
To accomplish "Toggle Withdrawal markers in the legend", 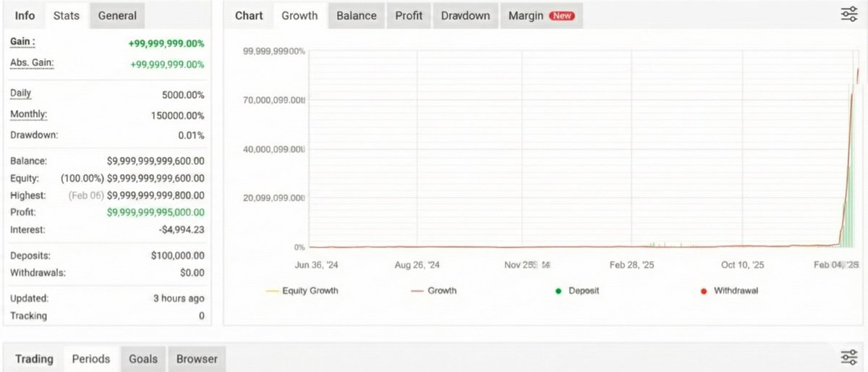I will (728, 291).
